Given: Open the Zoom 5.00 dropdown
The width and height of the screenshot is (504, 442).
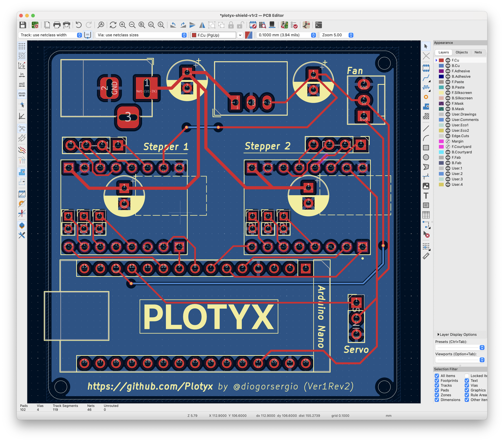Looking at the screenshot, I should coord(337,35).
